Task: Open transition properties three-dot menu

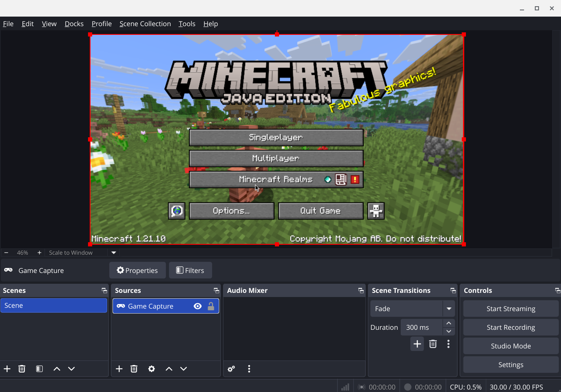Action: point(448,344)
